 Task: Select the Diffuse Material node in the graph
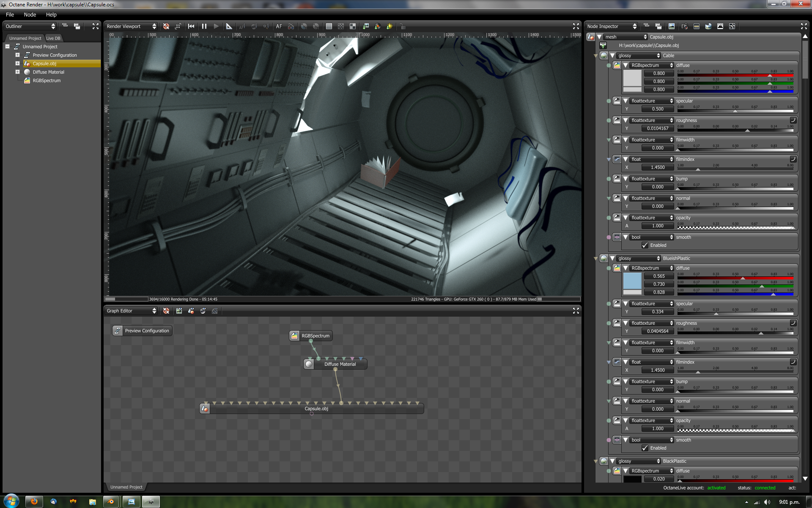[340, 364]
